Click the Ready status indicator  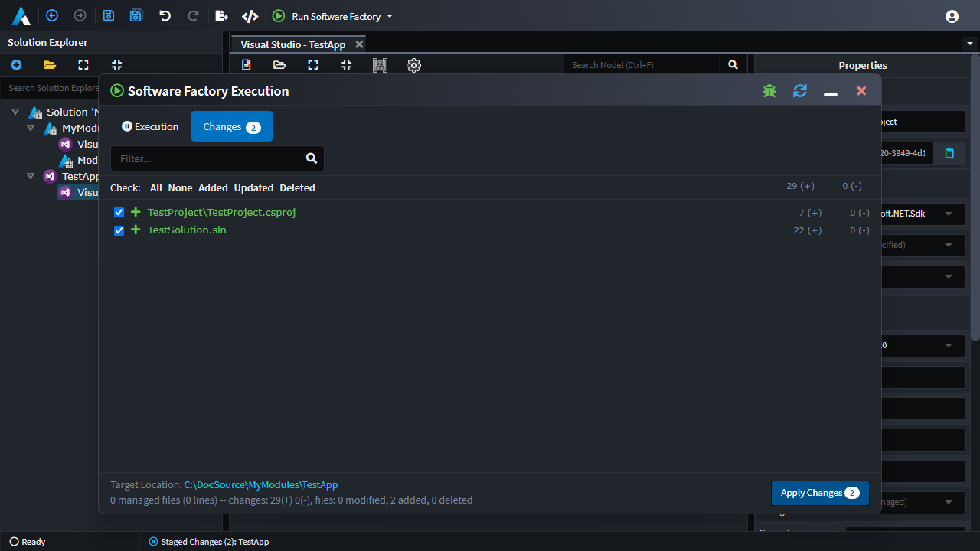point(28,542)
